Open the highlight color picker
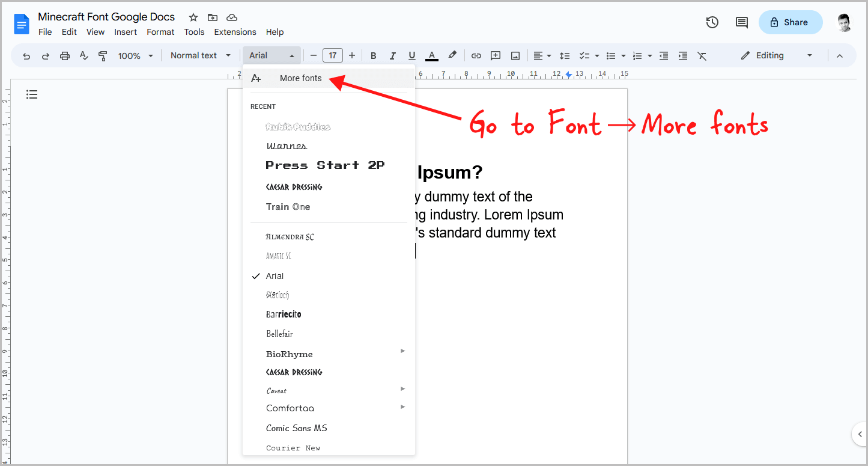The width and height of the screenshot is (868, 466). [452, 55]
